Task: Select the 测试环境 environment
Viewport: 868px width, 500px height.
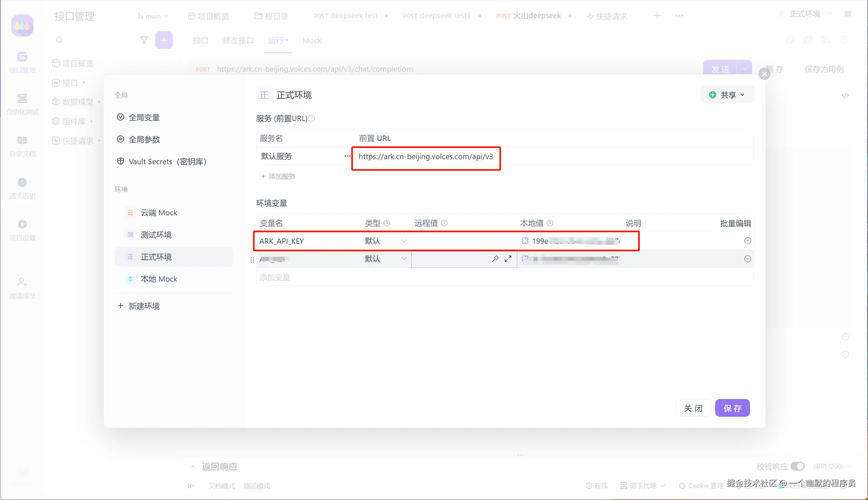Action: (156, 235)
